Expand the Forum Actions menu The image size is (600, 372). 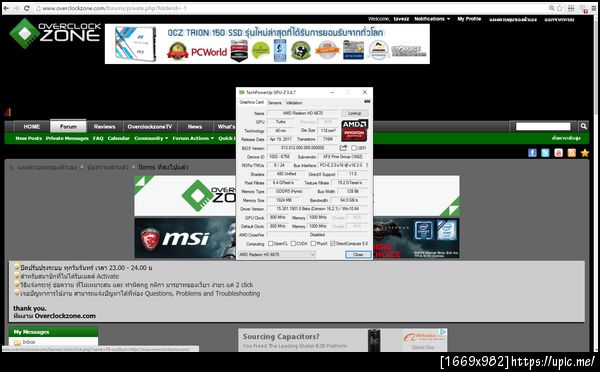(x=193, y=138)
